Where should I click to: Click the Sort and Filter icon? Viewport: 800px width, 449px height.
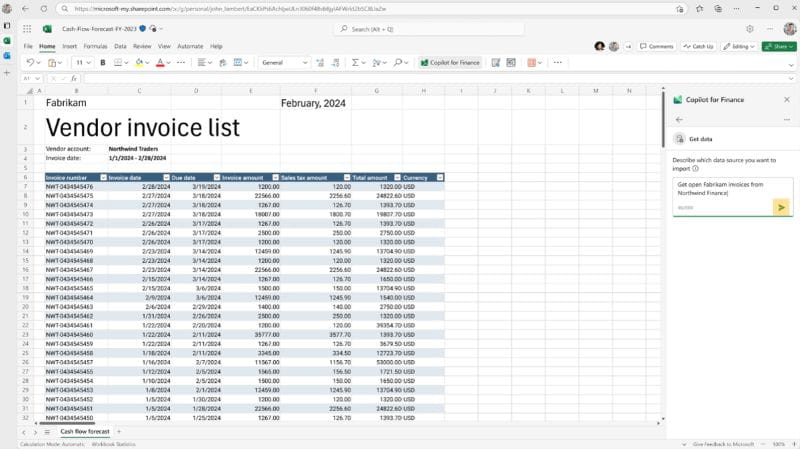[377, 63]
